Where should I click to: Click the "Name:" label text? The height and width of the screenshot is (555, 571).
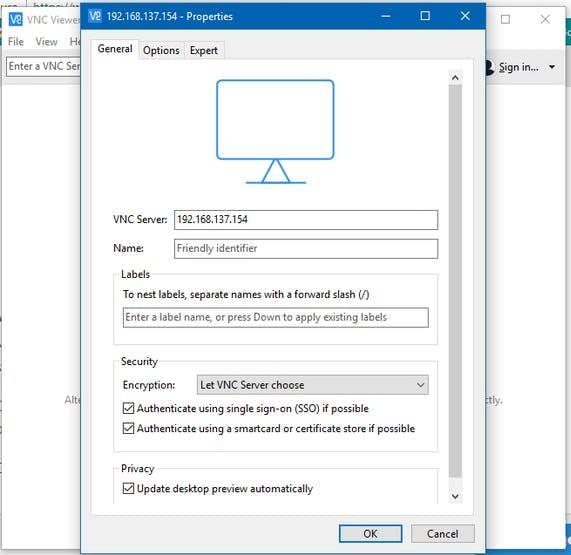[x=128, y=248]
